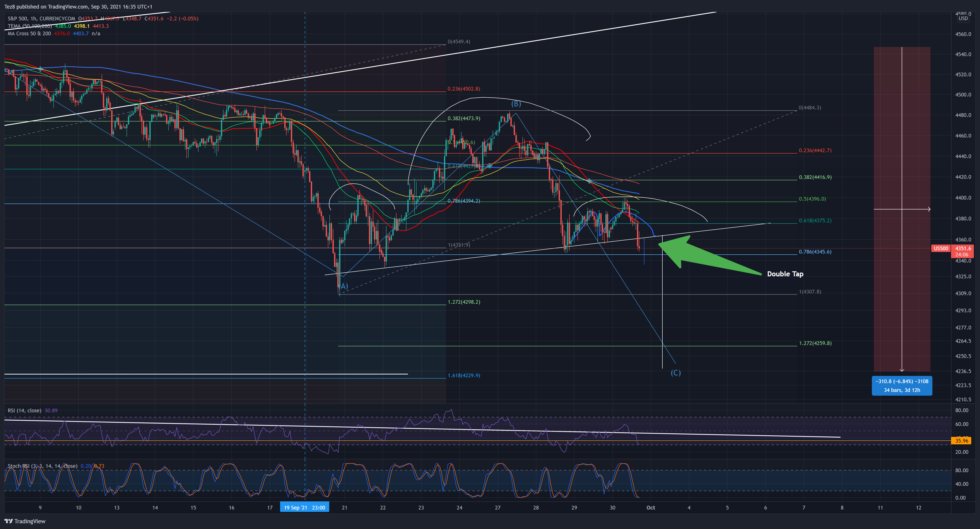The width and height of the screenshot is (980, 529).
Task: Click the -2.2 (-0.05%) change value
Action: tap(182, 18)
